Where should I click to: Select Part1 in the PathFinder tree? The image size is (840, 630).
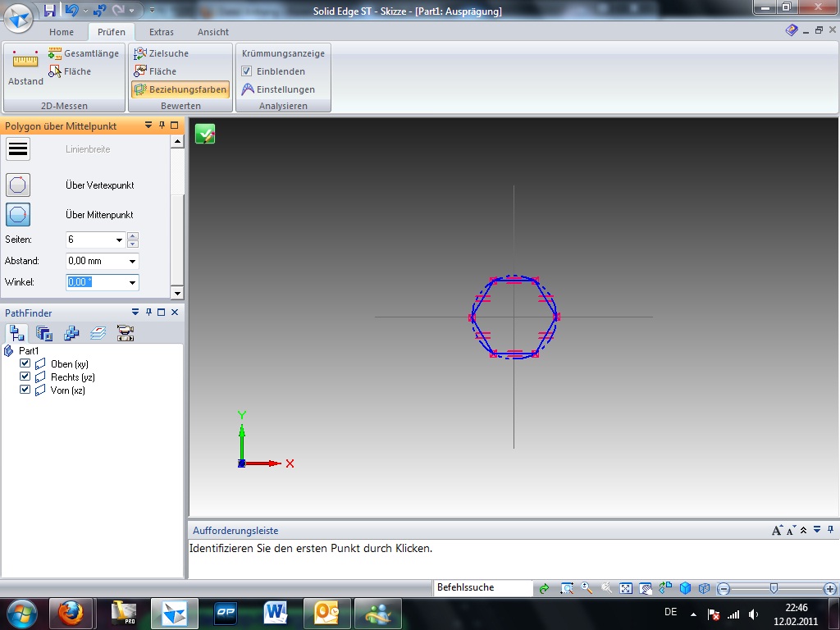click(29, 351)
